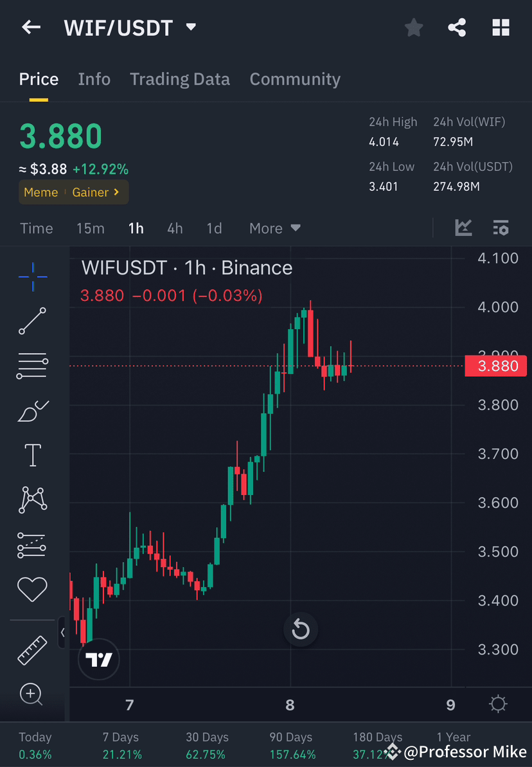Open the horizontal lines drawing tool
The height and width of the screenshot is (767, 532).
click(31, 366)
